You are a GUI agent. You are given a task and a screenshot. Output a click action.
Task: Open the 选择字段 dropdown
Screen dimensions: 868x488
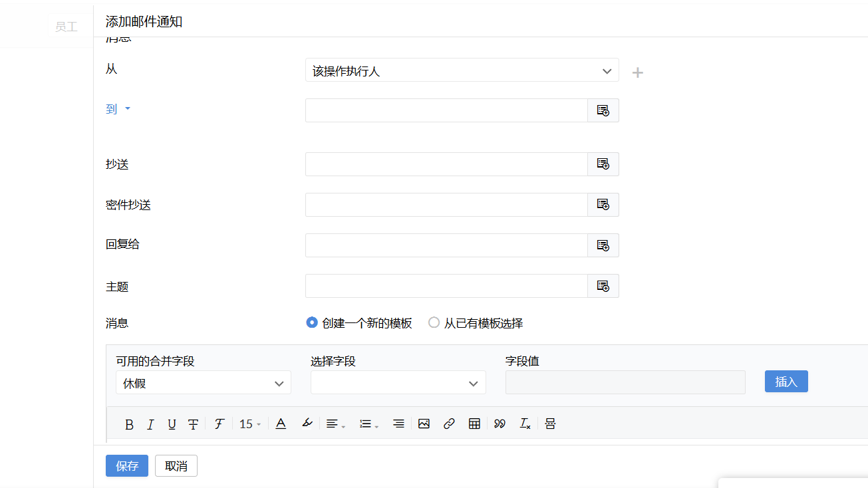[x=398, y=383]
